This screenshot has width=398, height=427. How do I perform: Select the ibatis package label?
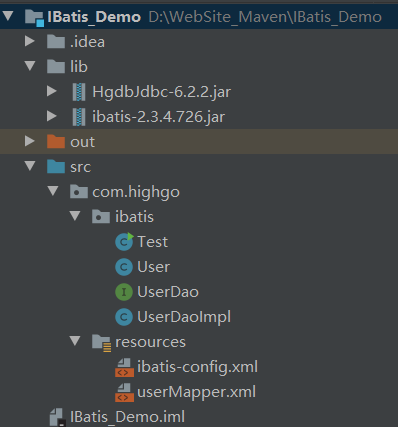134,217
